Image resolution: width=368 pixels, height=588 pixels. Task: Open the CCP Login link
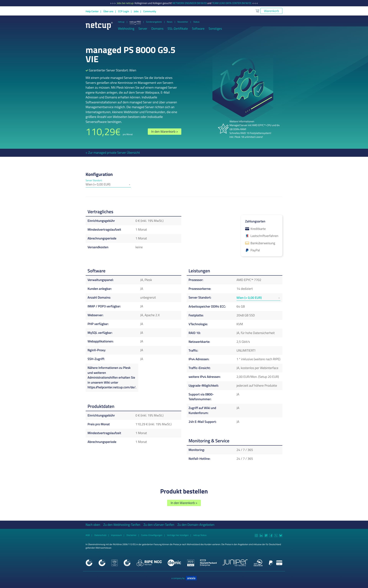pos(123,11)
